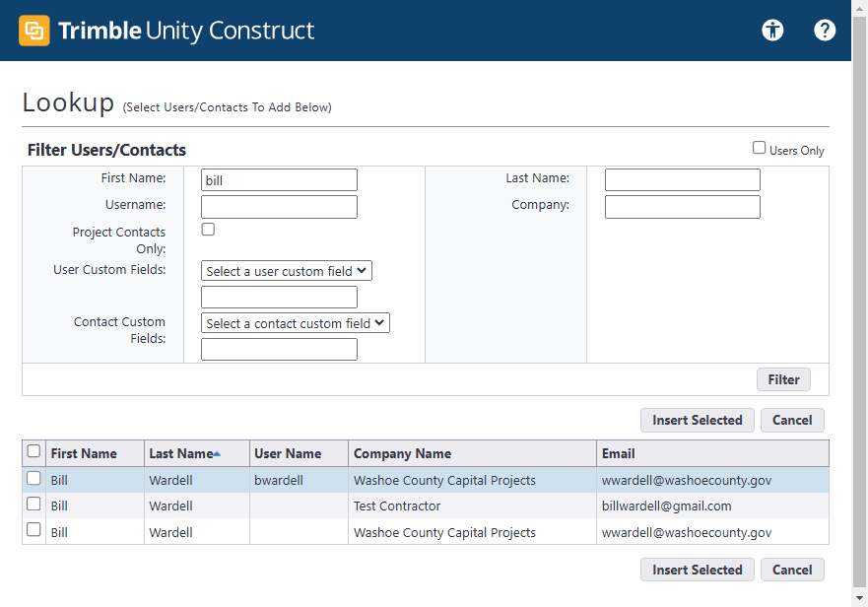Check the box for the bwardell row
Viewport: 868px width, 607px height.
(x=33, y=478)
